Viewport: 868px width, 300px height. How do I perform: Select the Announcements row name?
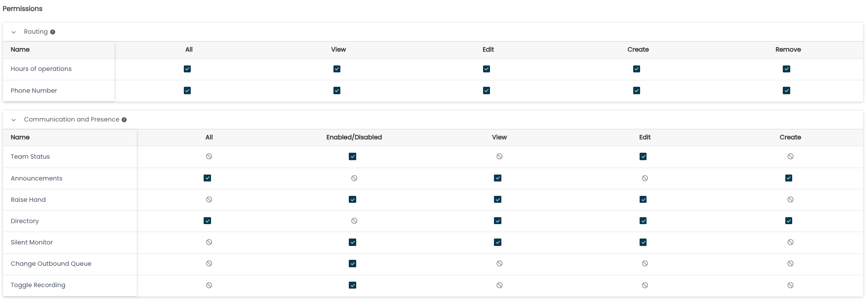point(37,179)
